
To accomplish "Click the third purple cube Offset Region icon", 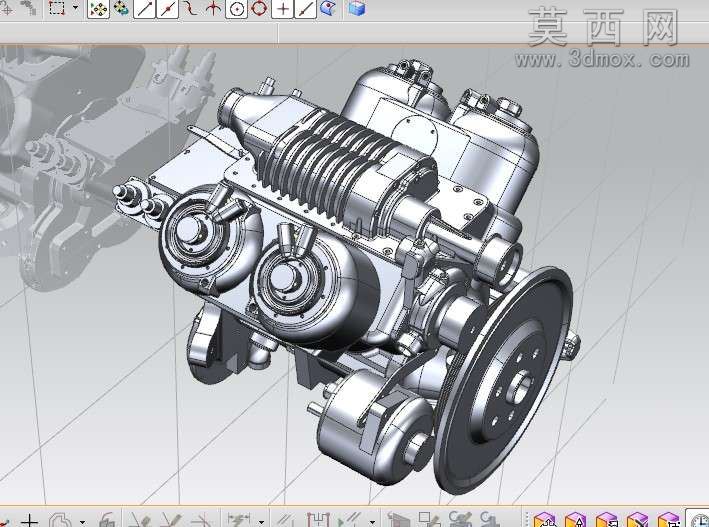I will coord(606,520).
